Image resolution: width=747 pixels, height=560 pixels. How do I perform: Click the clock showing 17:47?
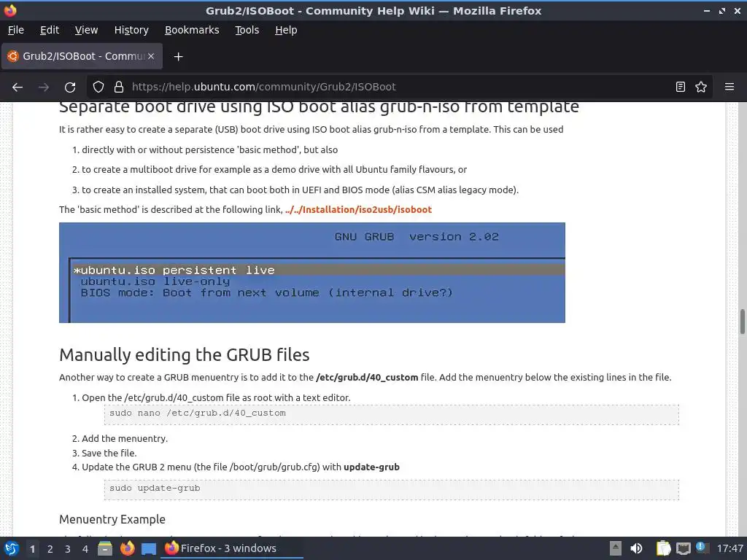(729, 548)
